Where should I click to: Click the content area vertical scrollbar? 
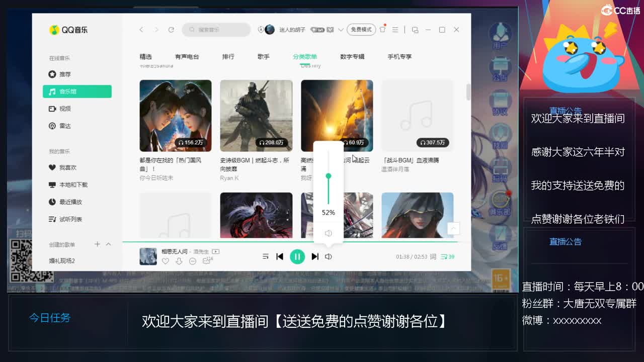coord(468,92)
